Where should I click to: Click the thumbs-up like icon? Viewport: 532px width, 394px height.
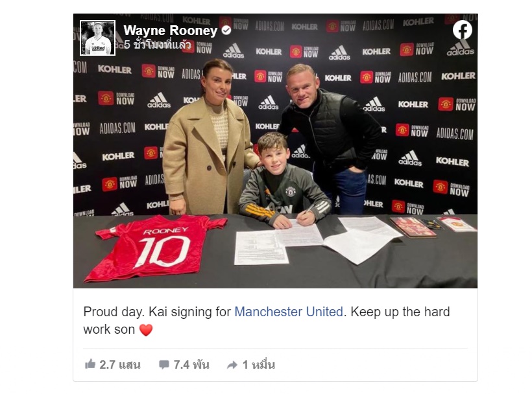90,364
